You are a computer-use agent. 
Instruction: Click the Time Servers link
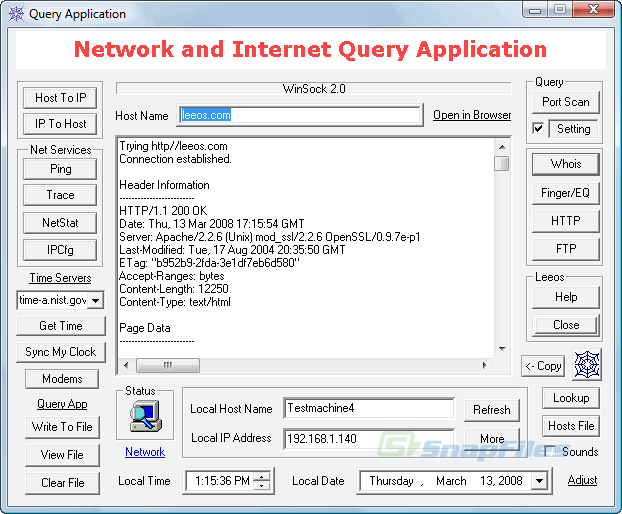tap(60, 278)
